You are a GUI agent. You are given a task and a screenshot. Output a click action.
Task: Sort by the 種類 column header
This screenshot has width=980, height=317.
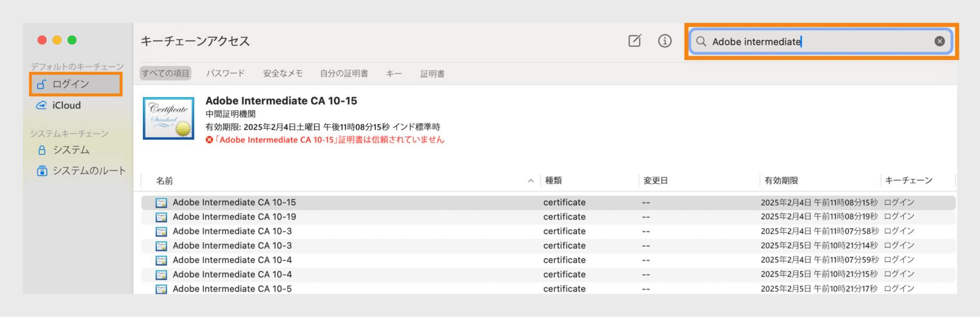[x=553, y=181]
